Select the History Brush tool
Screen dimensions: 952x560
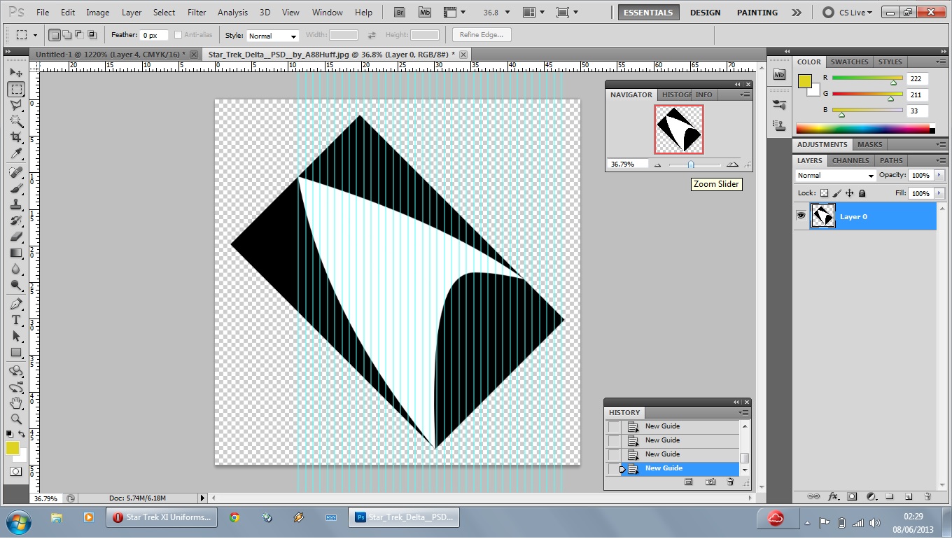(16, 220)
